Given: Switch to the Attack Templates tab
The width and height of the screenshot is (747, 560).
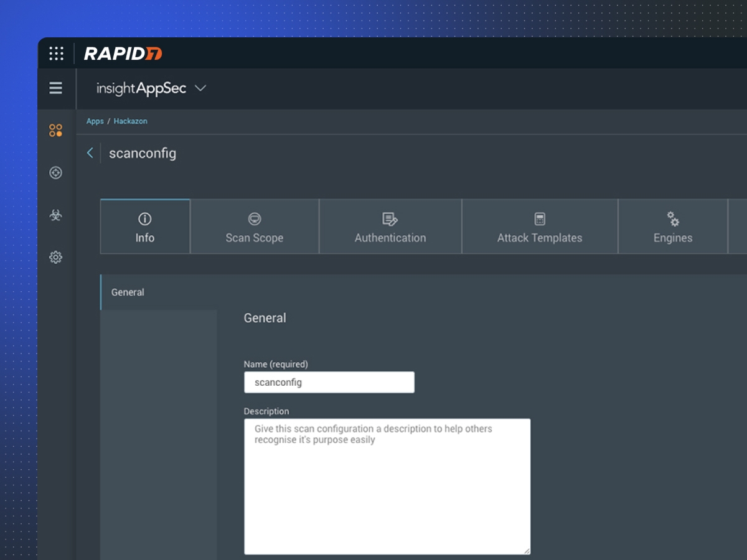Looking at the screenshot, I should point(540,226).
